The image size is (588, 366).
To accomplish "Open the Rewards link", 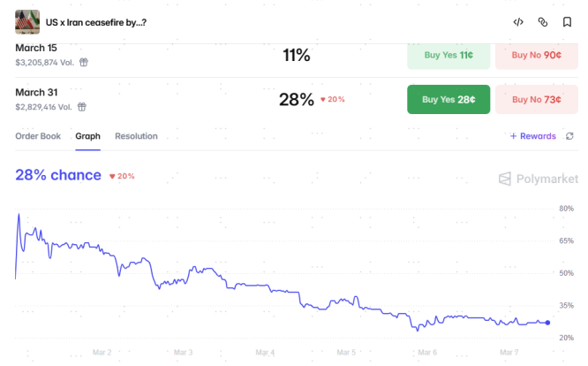I will pyautogui.click(x=533, y=136).
